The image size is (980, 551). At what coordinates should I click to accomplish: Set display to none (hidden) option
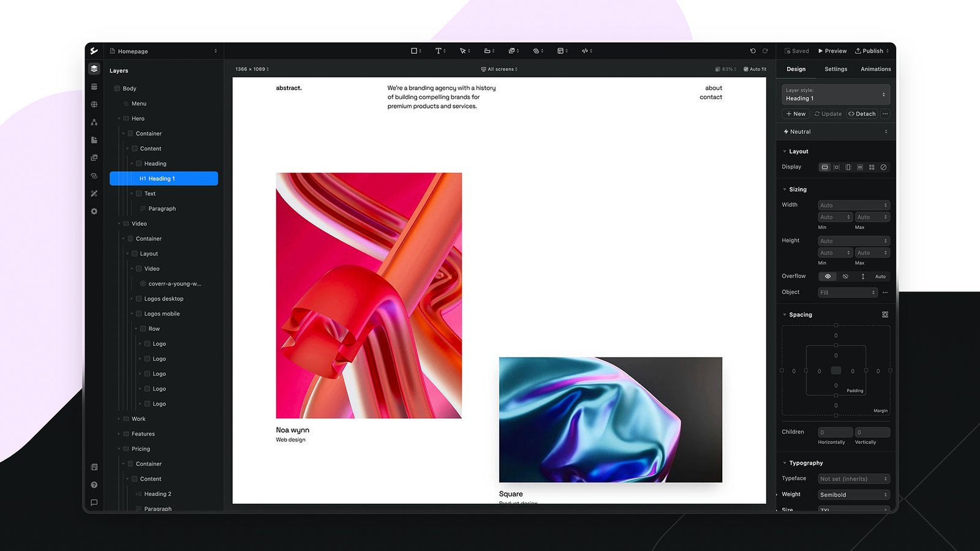click(x=883, y=167)
